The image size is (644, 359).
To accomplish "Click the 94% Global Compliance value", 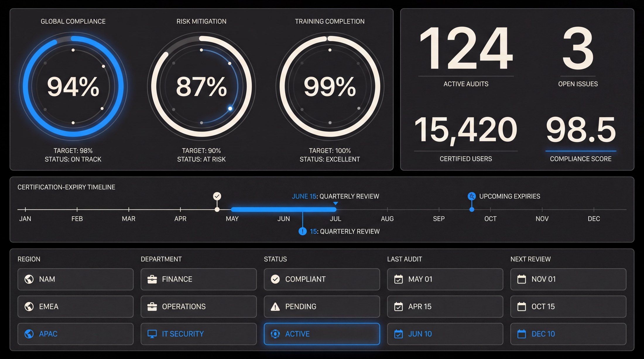I will point(73,87).
